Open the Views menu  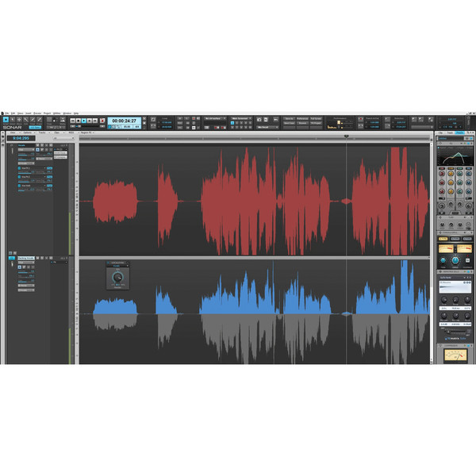point(20,113)
